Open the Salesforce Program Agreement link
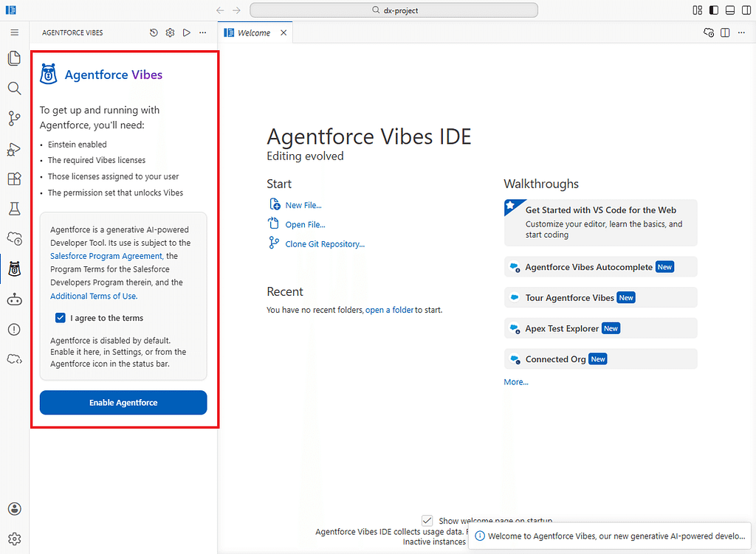The height and width of the screenshot is (554, 756). pyautogui.click(x=106, y=256)
